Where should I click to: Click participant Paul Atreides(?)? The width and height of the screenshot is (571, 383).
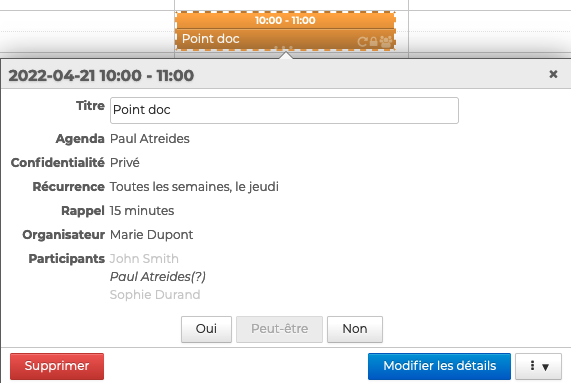(x=158, y=277)
